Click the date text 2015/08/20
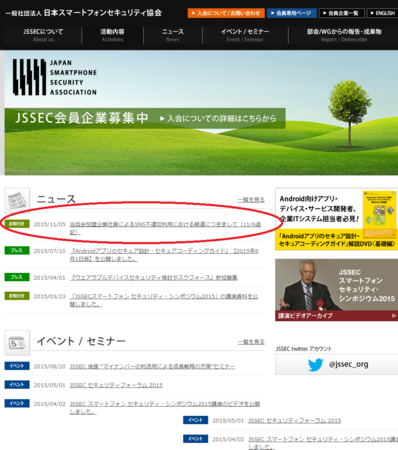Image resolution: width=398 pixels, height=450 pixels. pyautogui.click(x=49, y=366)
